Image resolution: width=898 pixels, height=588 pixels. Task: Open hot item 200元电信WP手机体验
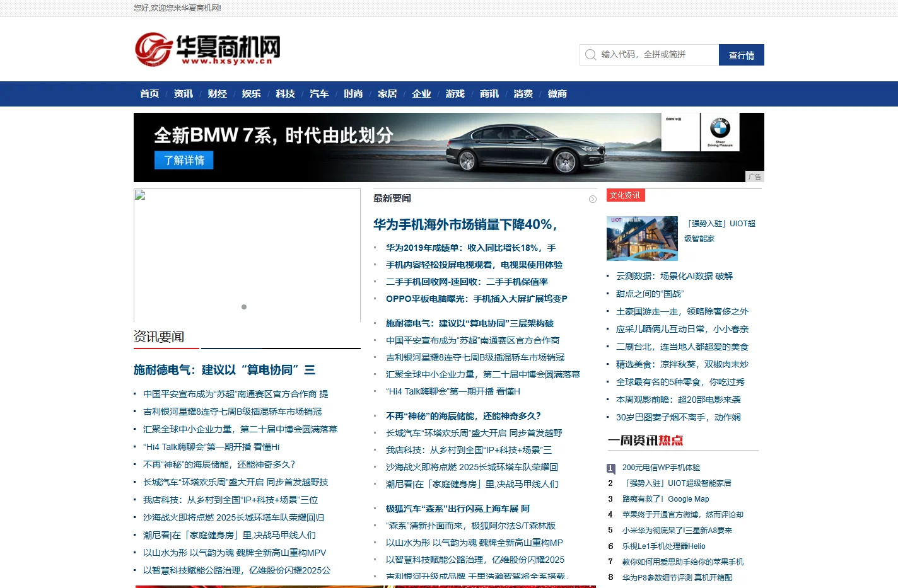click(x=661, y=468)
